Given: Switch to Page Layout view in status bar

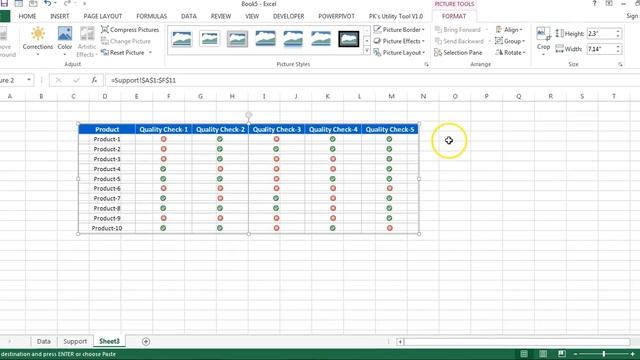Looking at the screenshot, I should (x=543, y=354).
